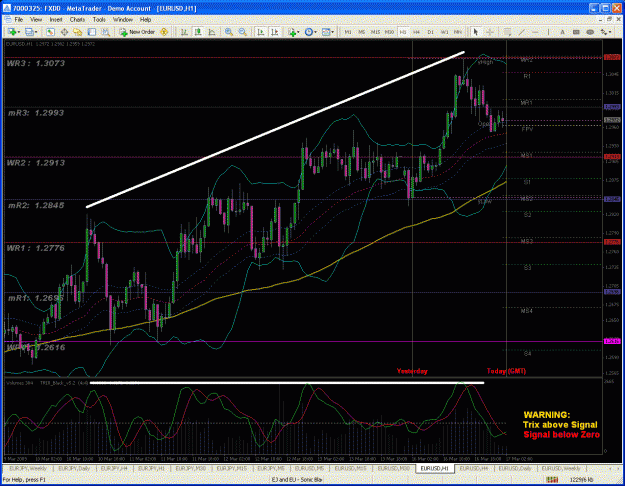
Task: Open the View menu
Action: pyautogui.click(x=36, y=19)
